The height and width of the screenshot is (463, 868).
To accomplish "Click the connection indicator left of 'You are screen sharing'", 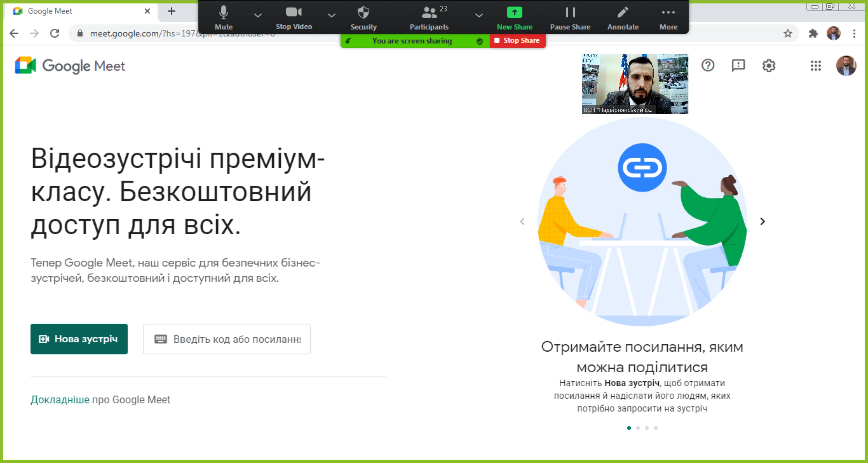I will (x=348, y=41).
